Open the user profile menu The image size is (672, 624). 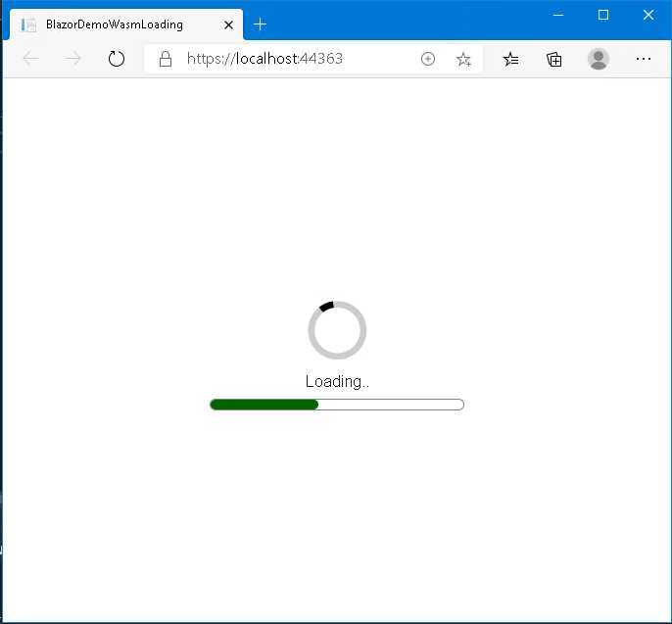point(599,59)
